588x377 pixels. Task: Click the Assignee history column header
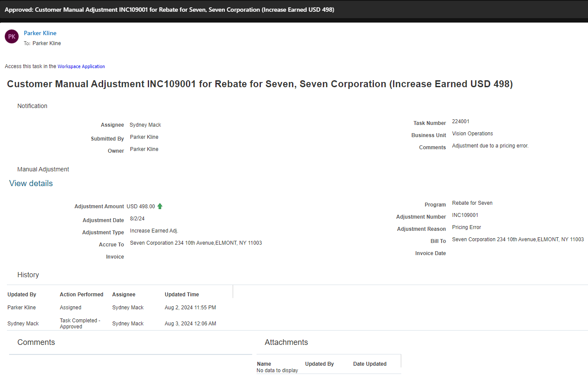click(x=124, y=295)
